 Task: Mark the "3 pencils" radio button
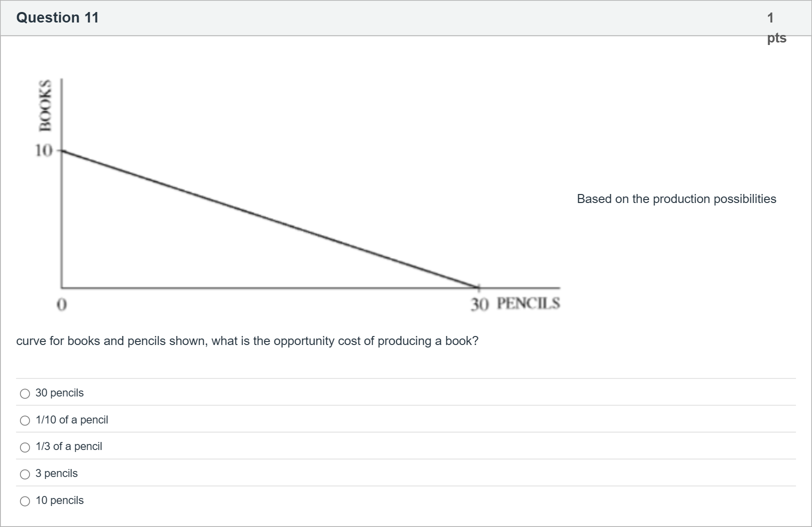pyautogui.click(x=25, y=474)
